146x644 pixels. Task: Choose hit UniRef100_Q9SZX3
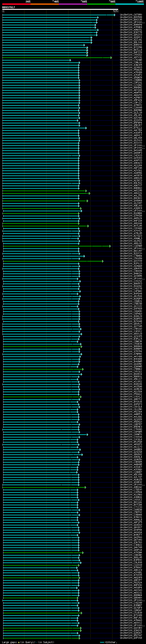click(x=131, y=35)
